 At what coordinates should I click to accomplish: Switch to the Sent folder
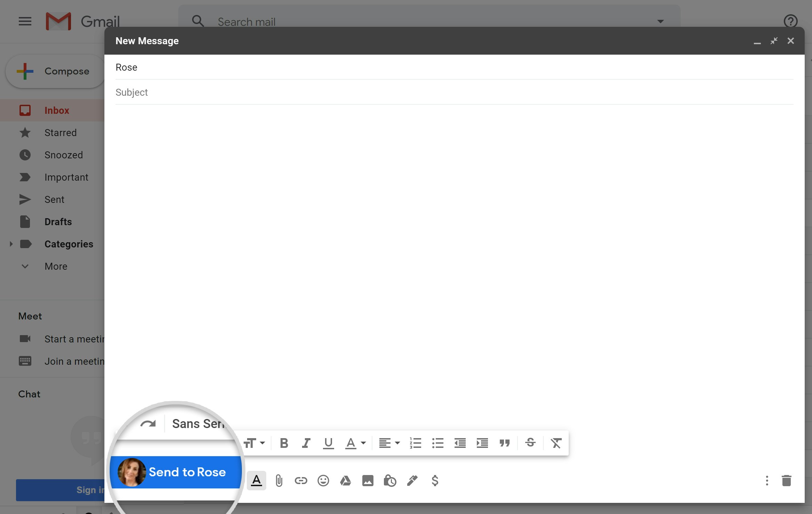(x=54, y=199)
